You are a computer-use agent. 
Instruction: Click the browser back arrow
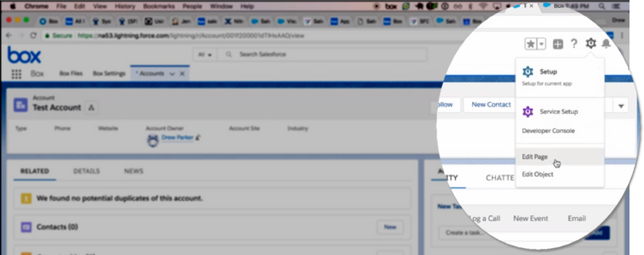[8, 35]
